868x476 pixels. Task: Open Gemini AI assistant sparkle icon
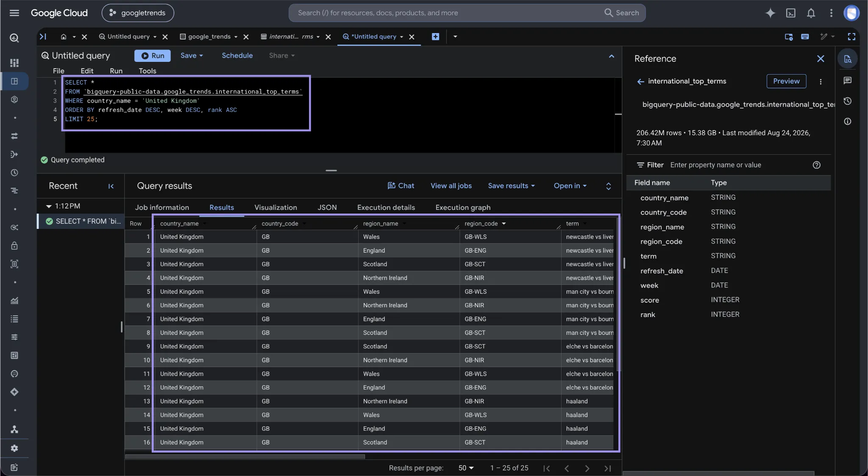click(770, 13)
